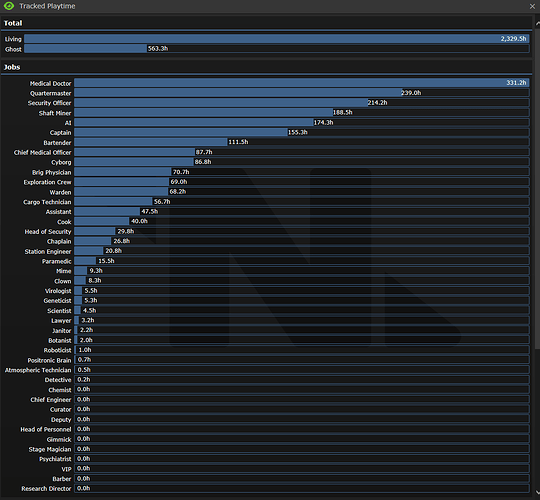Click the Chief Medical Officer label

pos(42,153)
